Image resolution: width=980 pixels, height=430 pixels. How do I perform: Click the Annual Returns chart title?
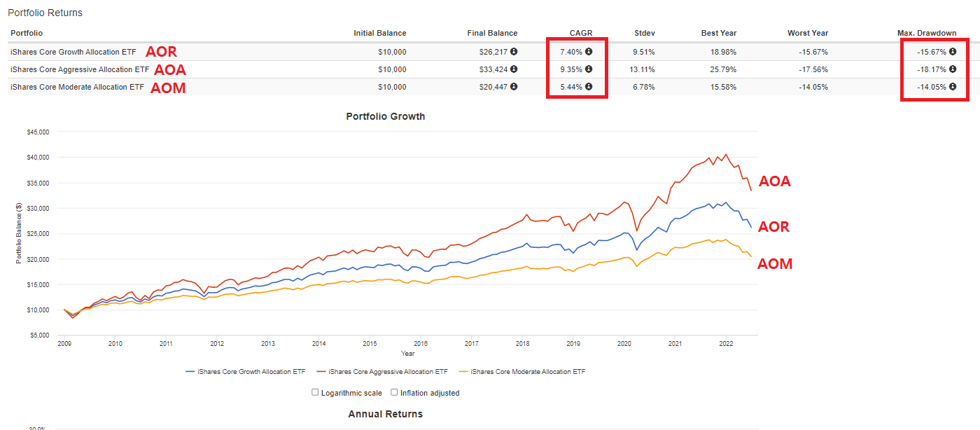coord(386,414)
